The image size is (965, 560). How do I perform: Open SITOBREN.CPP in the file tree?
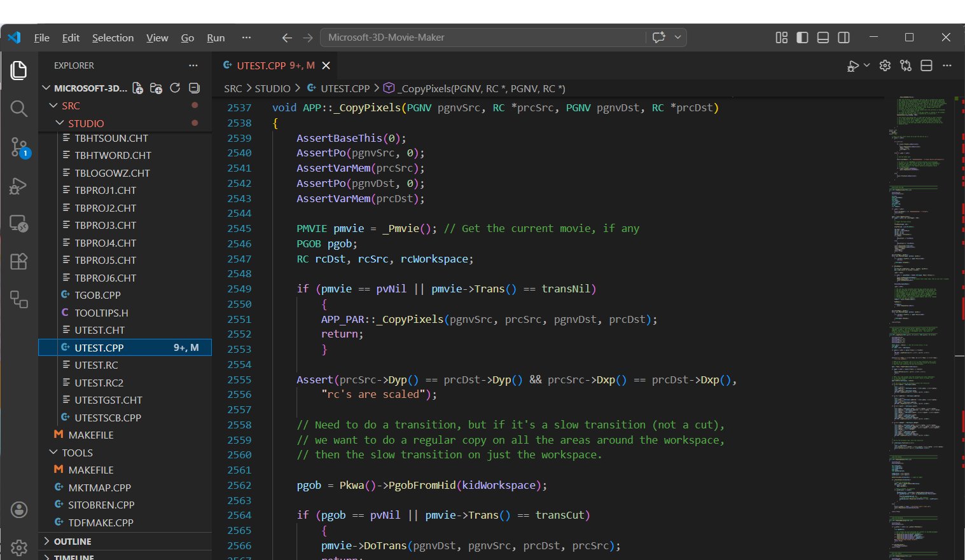click(101, 505)
